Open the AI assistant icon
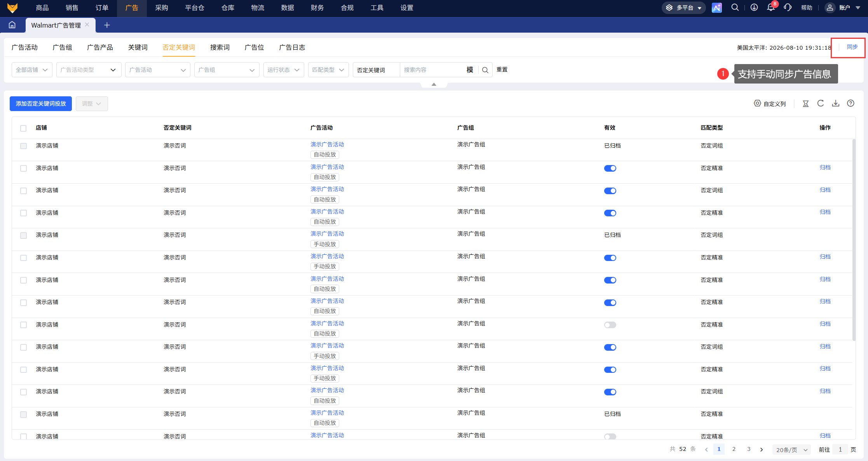Screen dimensions: 868x461 716,8
